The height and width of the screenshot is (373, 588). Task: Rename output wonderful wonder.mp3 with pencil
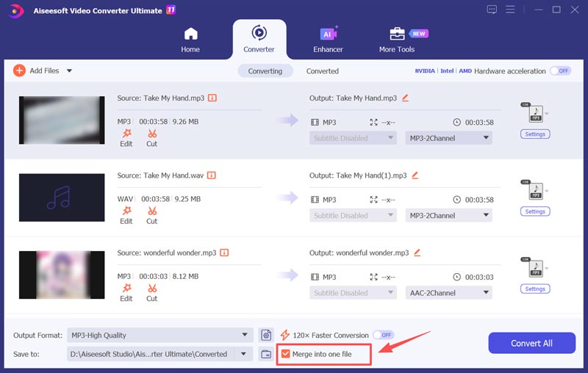tap(417, 253)
